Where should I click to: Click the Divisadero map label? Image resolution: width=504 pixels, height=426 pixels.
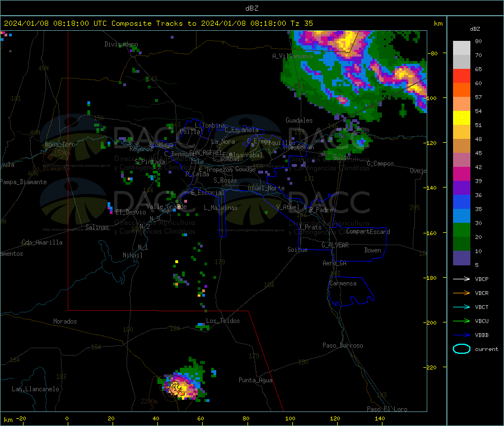(121, 44)
